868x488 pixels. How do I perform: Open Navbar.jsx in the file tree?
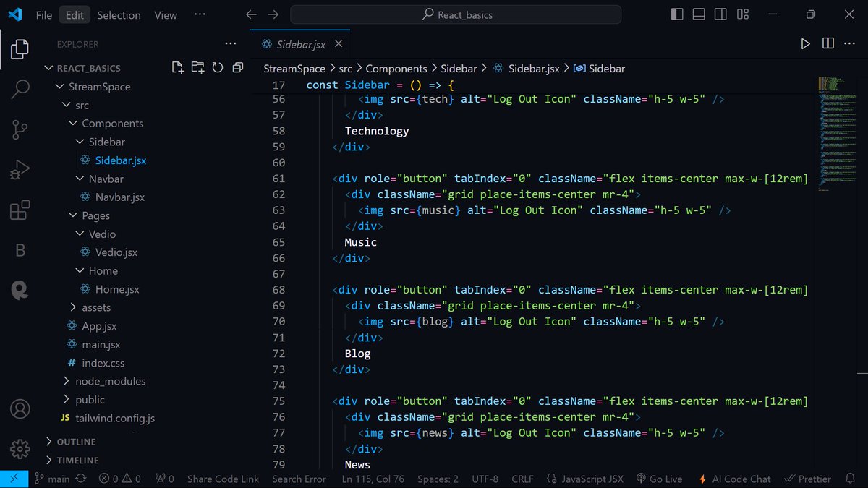coord(119,197)
